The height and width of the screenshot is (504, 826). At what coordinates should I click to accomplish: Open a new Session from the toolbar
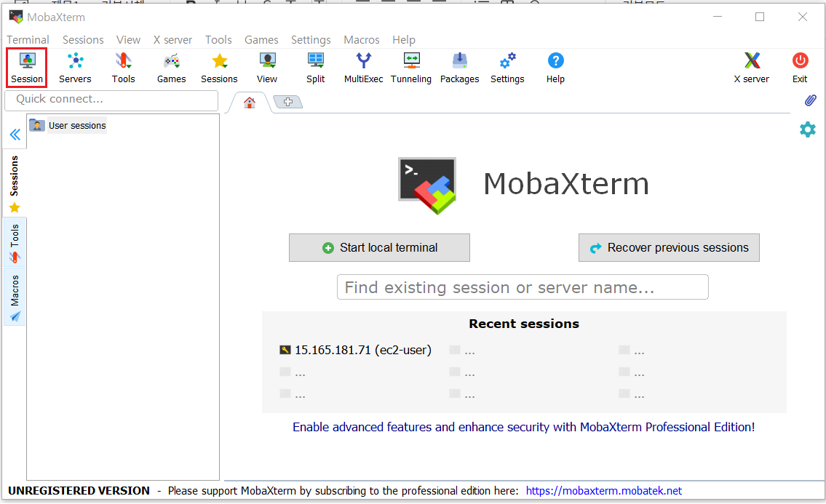(x=27, y=68)
